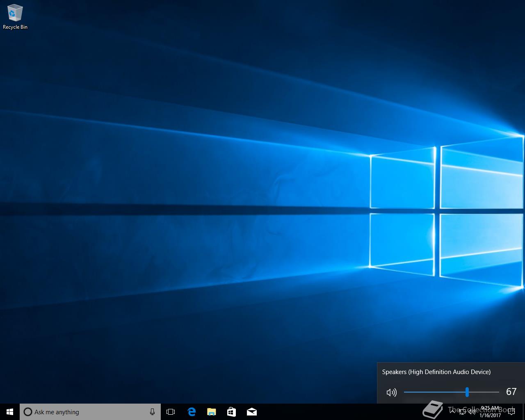Click the blue filled part of the volume slider
The width and height of the screenshot is (525, 420).
(x=435, y=392)
